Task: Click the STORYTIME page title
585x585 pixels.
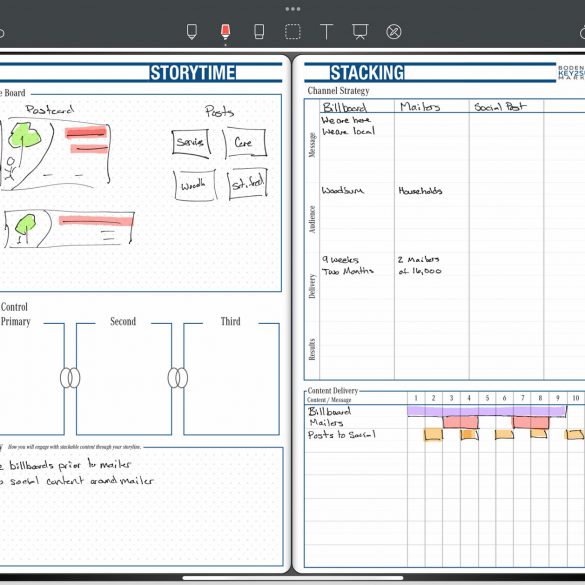Action: click(193, 73)
